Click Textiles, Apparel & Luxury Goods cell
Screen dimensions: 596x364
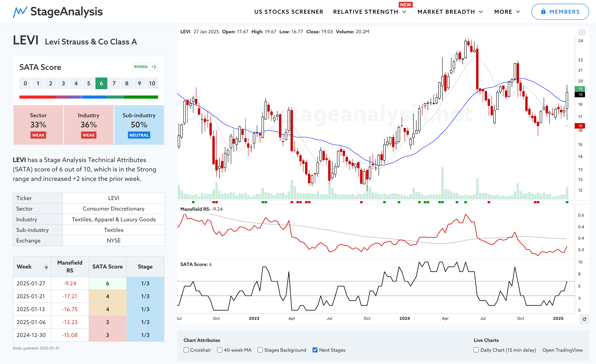pos(114,219)
